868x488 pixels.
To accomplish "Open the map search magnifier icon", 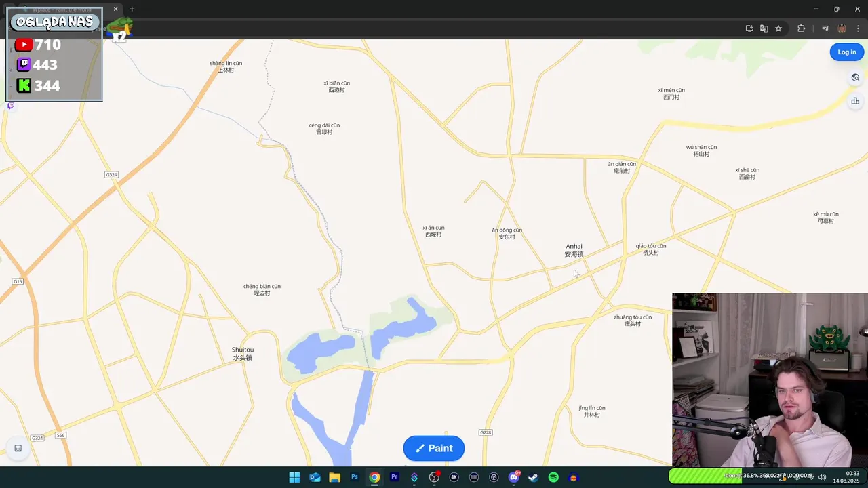I will pyautogui.click(x=855, y=77).
